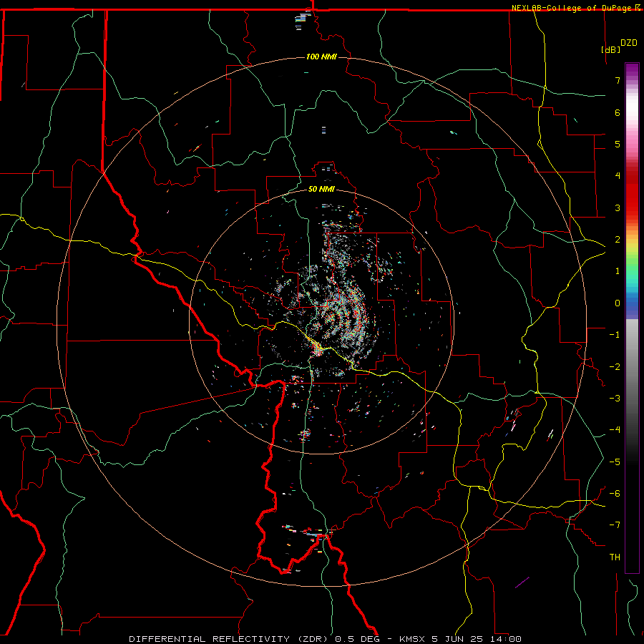The width and height of the screenshot is (644, 644).
Task: Click the "4" value on the color scale
Action: click(x=618, y=176)
